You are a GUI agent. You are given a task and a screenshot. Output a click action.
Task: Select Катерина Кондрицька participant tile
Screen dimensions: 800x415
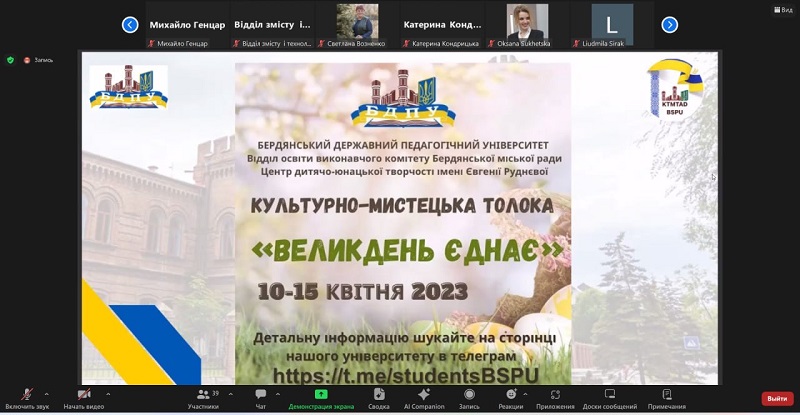click(x=442, y=25)
